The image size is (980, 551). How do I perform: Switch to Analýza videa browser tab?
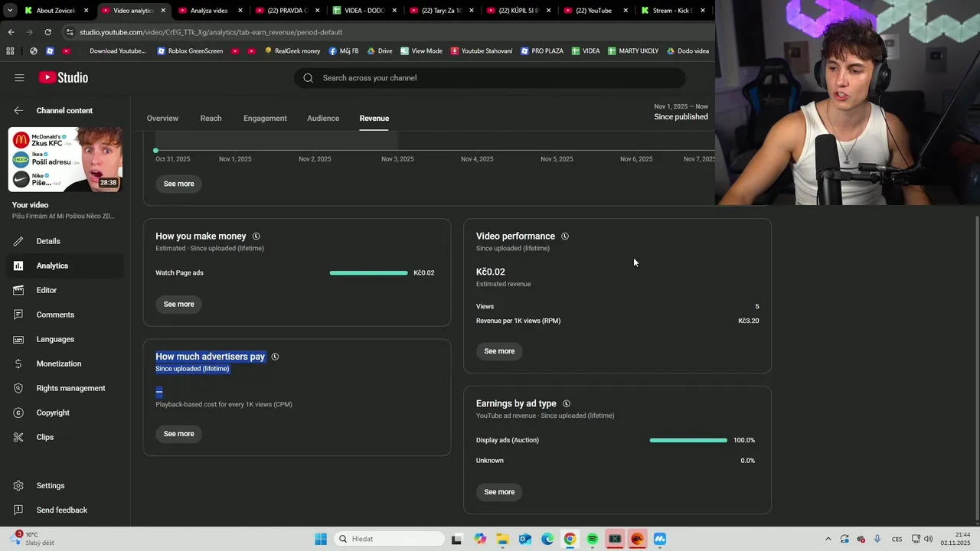tap(208, 11)
